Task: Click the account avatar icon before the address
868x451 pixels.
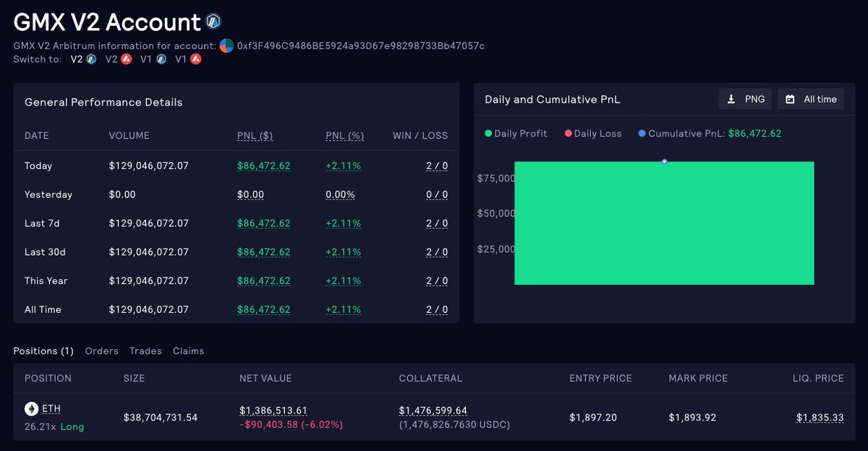Action: click(226, 46)
